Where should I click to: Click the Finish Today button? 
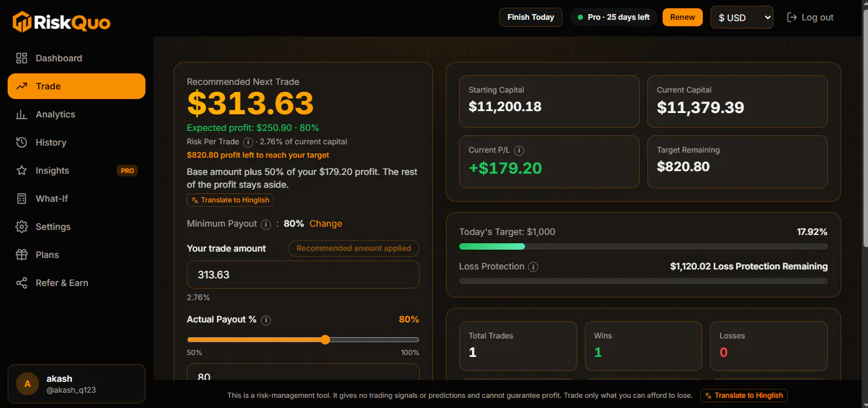point(531,17)
